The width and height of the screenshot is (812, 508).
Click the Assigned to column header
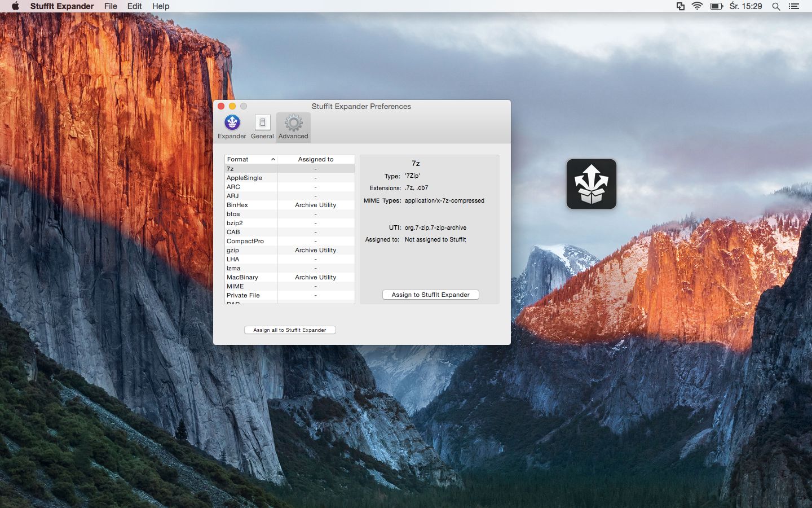click(316, 159)
